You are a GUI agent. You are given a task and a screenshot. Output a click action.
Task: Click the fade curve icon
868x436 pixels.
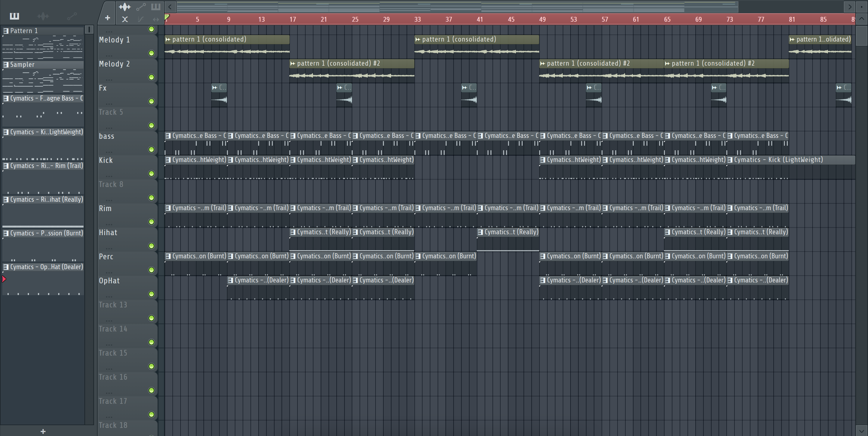tap(141, 19)
